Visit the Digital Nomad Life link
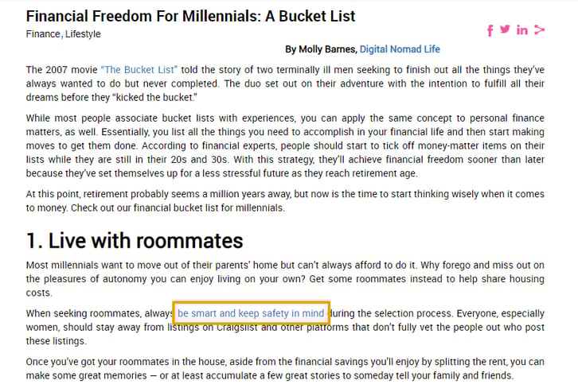 point(400,49)
